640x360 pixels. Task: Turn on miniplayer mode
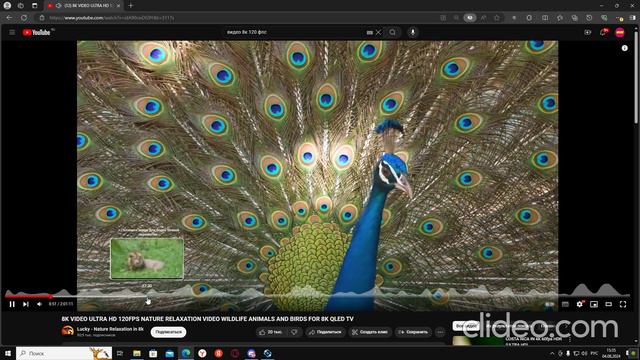click(x=594, y=304)
